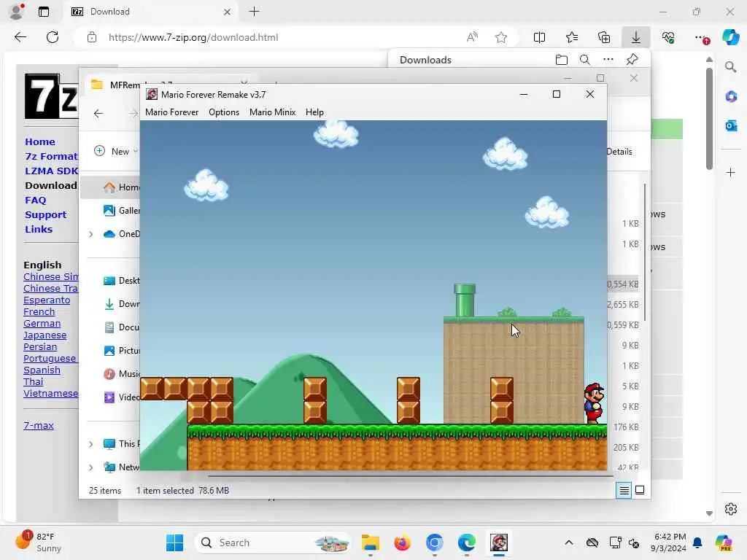Go back in File Explorer

(x=98, y=113)
